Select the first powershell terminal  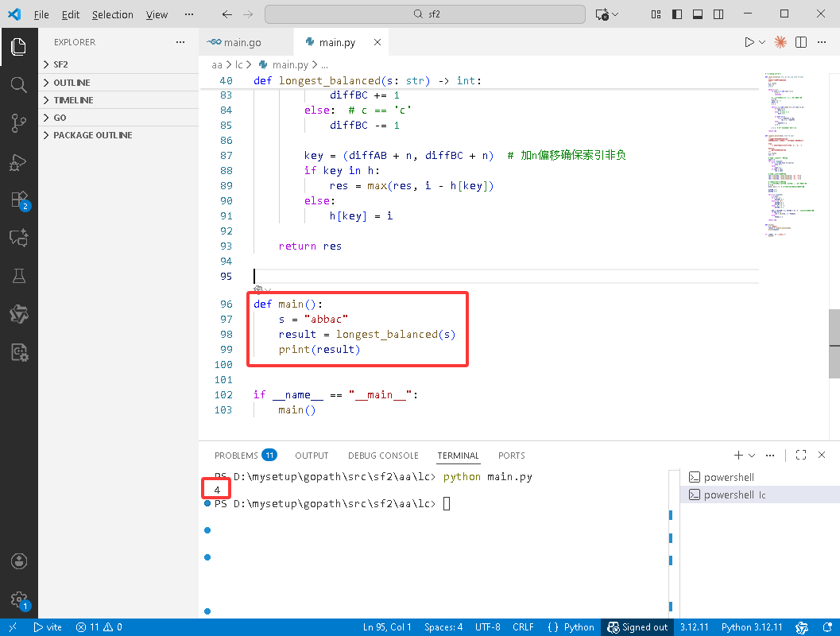click(761, 477)
